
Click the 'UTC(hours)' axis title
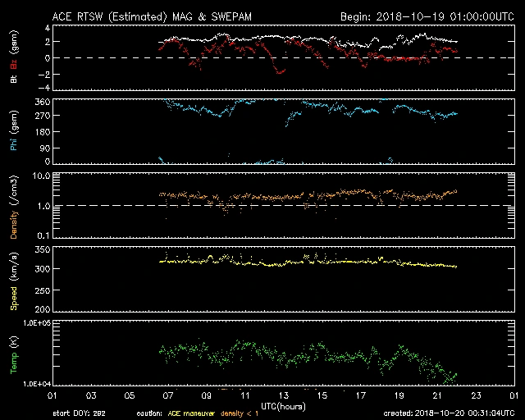[283, 407]
